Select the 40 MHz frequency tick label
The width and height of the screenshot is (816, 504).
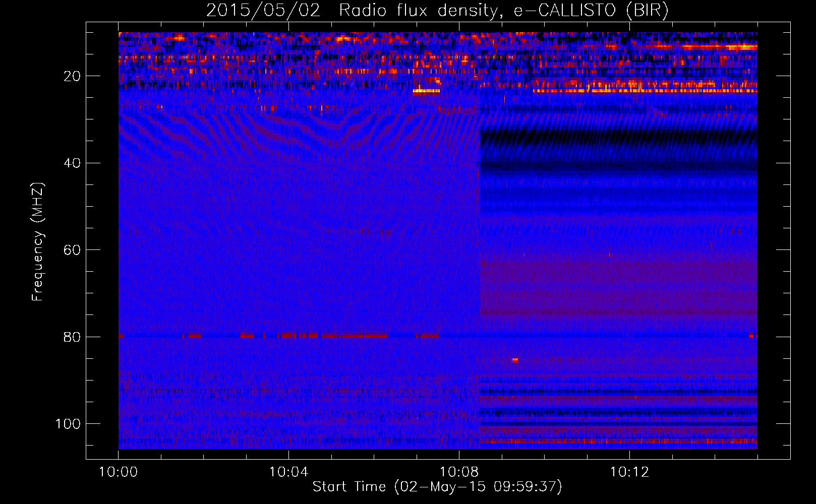pyautogui.click(x=72, y=163)
